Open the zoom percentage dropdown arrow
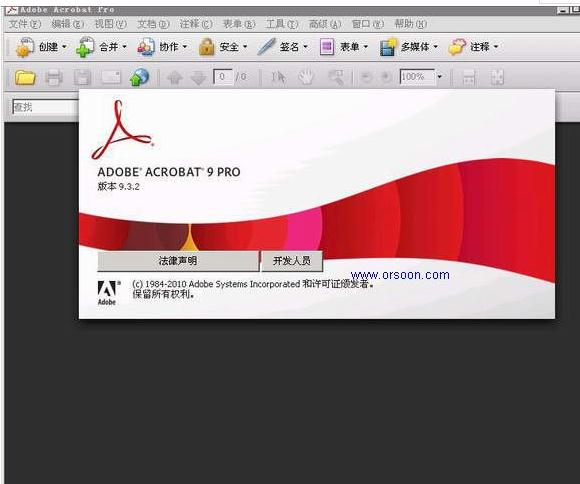 pyautogui.click(x=440, y=77)
